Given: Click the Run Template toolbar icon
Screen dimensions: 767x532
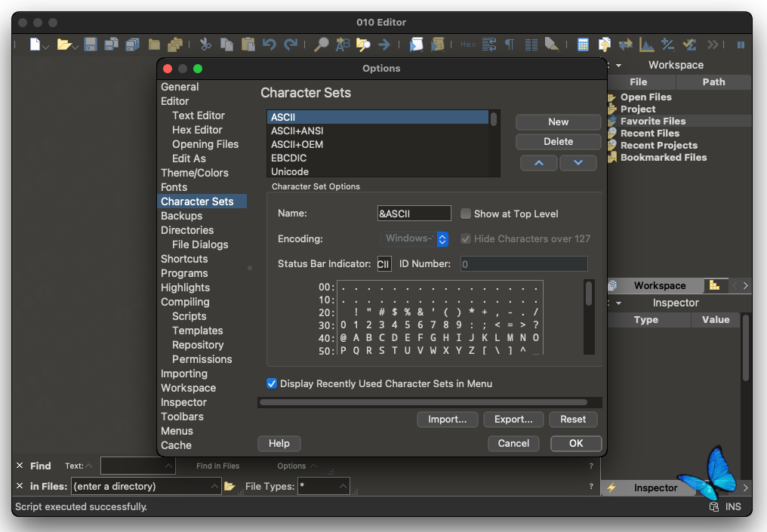Looking at the screenshot, I should coord(437,45).
